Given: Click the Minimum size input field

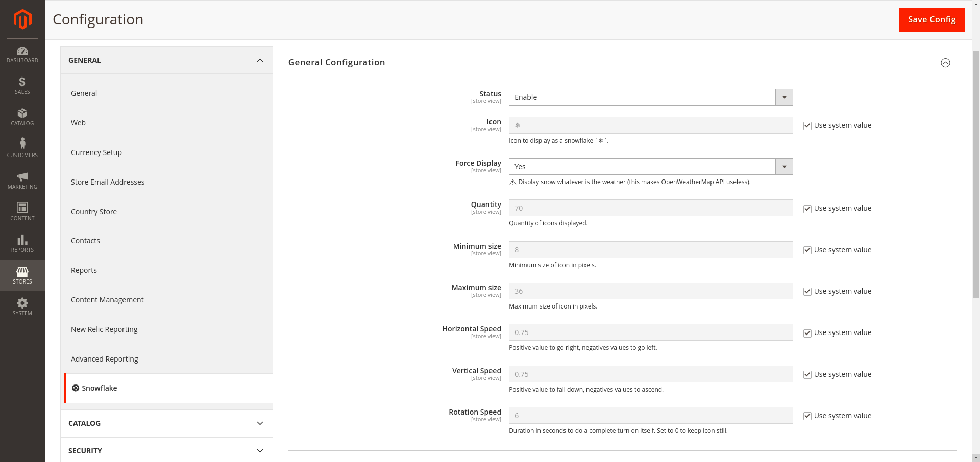Looking at the screenshot, I should click(x=651, y=250).
